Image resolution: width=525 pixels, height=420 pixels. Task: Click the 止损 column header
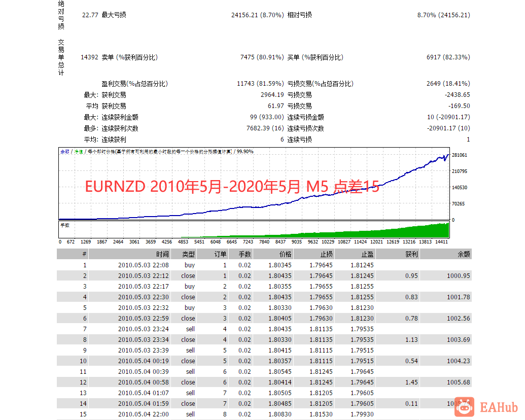point(314,254)
